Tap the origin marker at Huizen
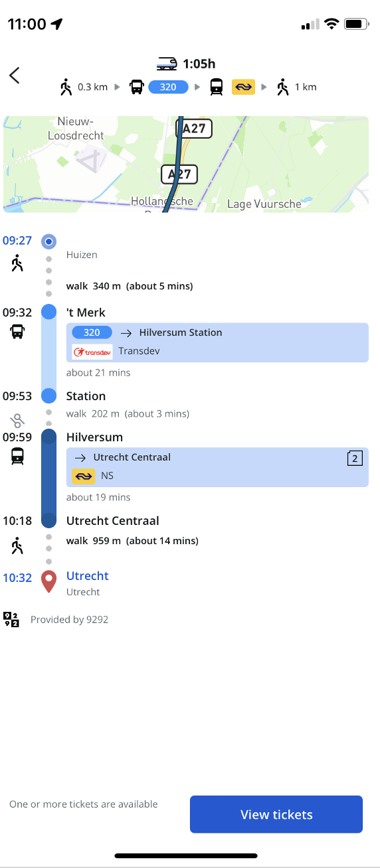380x868 pixels. (x=48, y=242)
